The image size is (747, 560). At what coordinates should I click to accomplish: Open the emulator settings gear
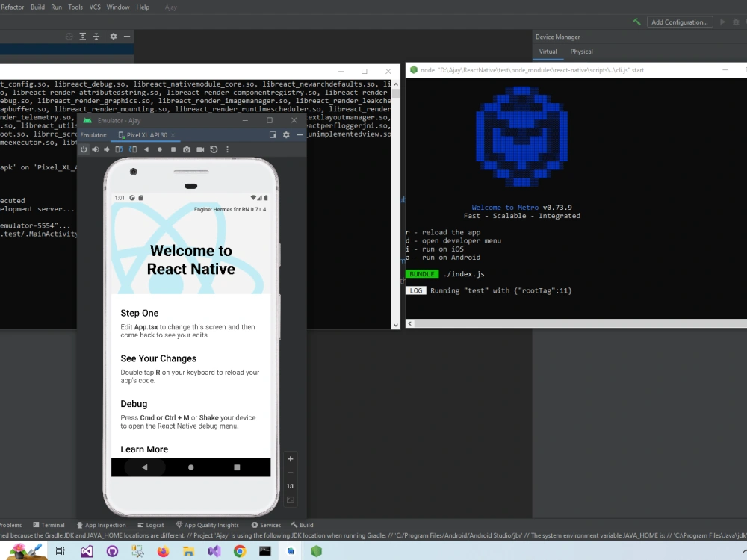coord(286,134)
